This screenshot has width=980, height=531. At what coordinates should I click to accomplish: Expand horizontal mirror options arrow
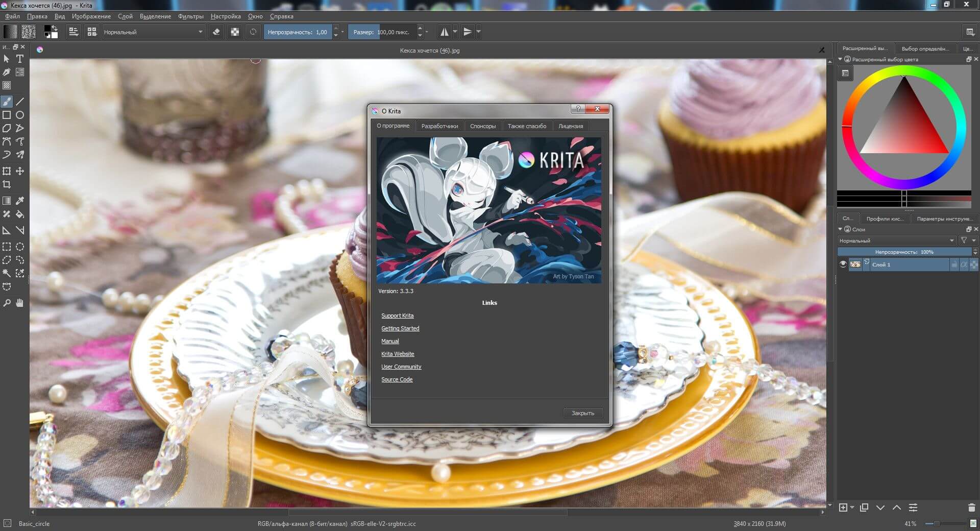point(455,32)
